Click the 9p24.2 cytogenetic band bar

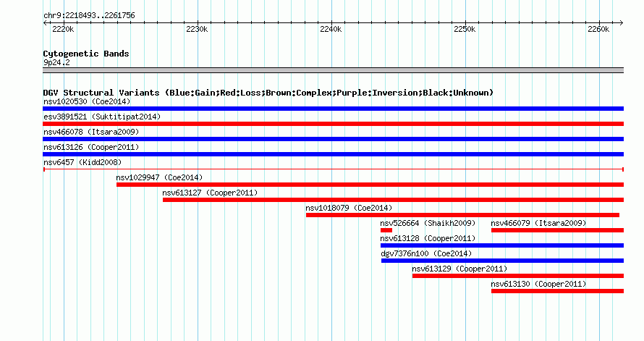[333, 70]
